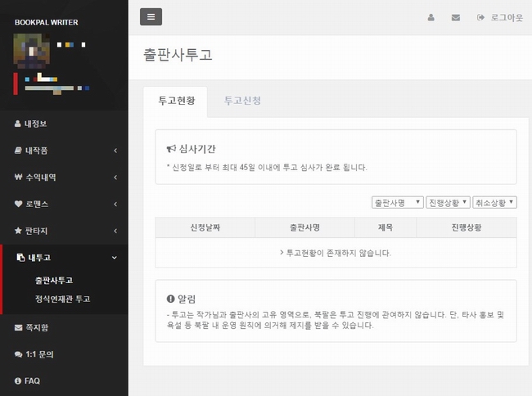Click the star icon next to 판타지
This screenshot has height=396, width=532.
coord(18,231)
